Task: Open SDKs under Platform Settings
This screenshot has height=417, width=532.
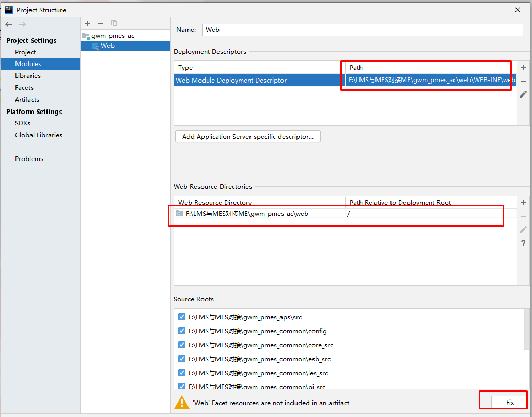Action: [x=23, y=123]
